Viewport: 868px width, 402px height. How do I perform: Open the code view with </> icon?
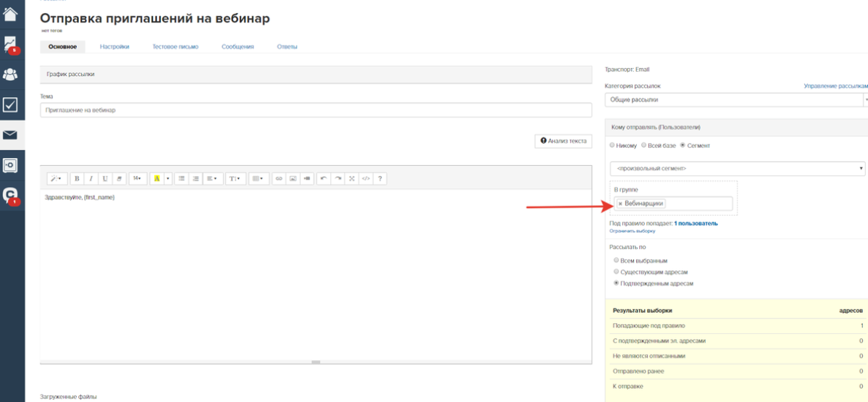coord(365,179)
